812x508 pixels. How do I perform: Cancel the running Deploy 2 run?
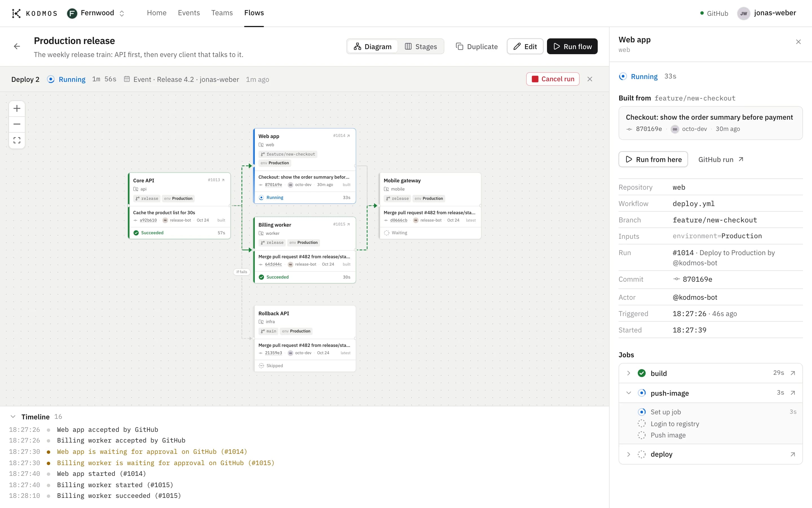[553, 79]
